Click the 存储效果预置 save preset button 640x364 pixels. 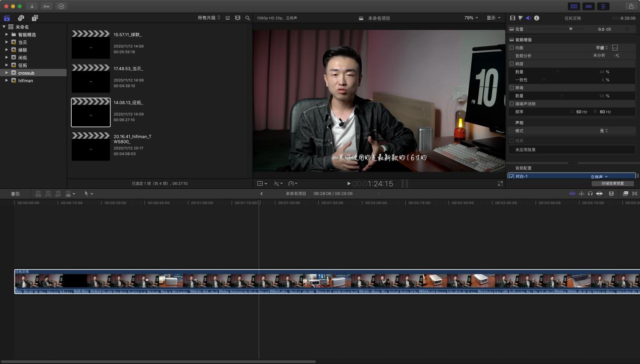(613, 183)
